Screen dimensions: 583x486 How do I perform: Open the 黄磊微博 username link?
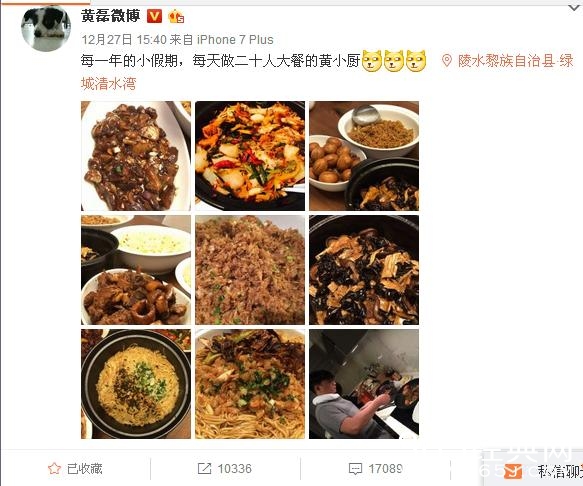click(x=110, y=16)
